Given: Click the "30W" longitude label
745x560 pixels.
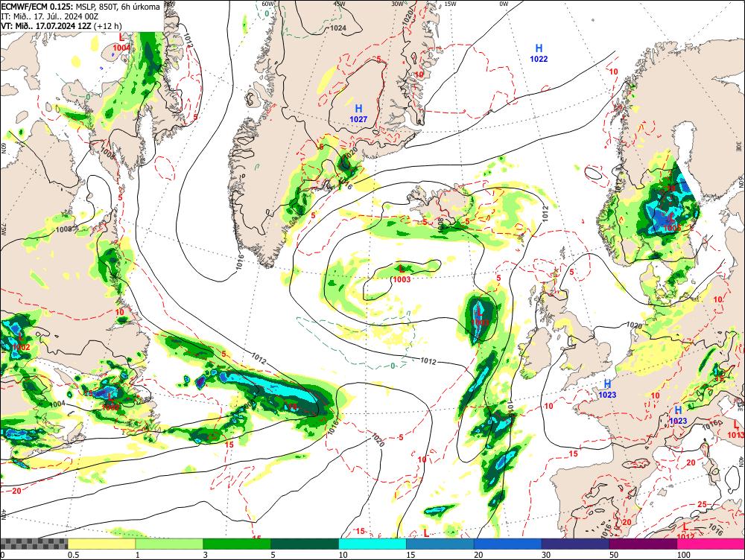Looking at the screenshot, I should pos(397,4).
